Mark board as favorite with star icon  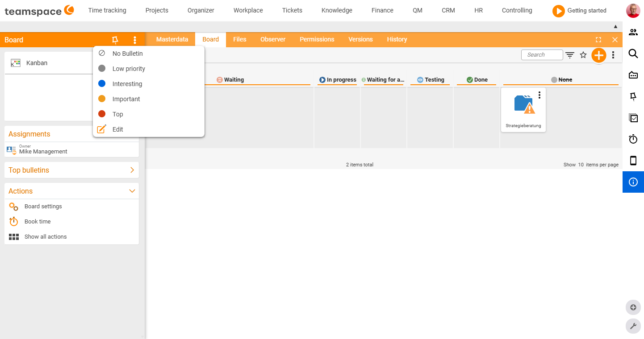pos(583,55)
